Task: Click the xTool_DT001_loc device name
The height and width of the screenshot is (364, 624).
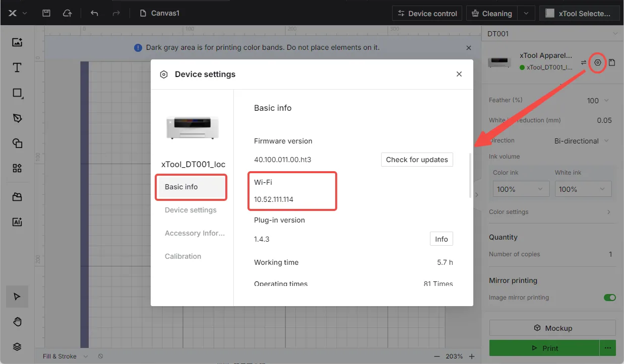Action: point(193,164)
